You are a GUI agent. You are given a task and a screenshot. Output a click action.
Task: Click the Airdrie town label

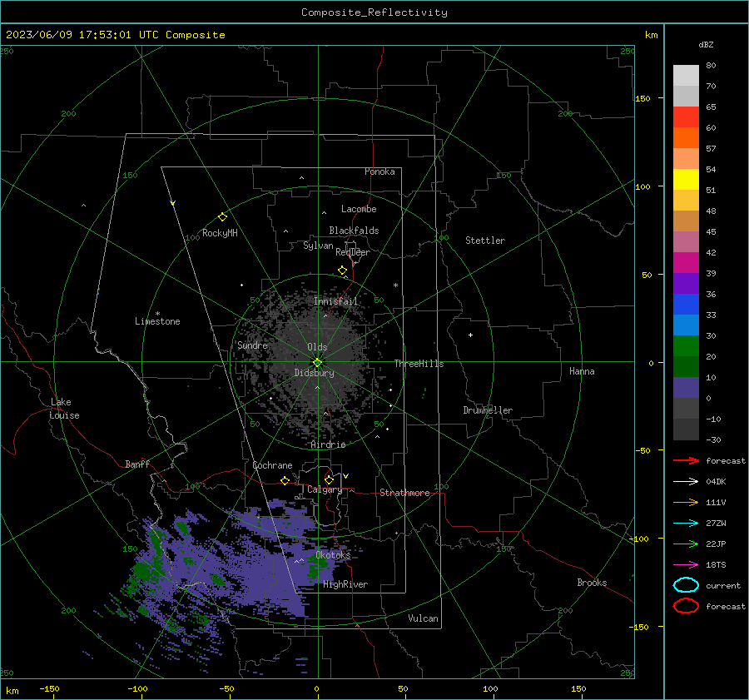(328, 444)
